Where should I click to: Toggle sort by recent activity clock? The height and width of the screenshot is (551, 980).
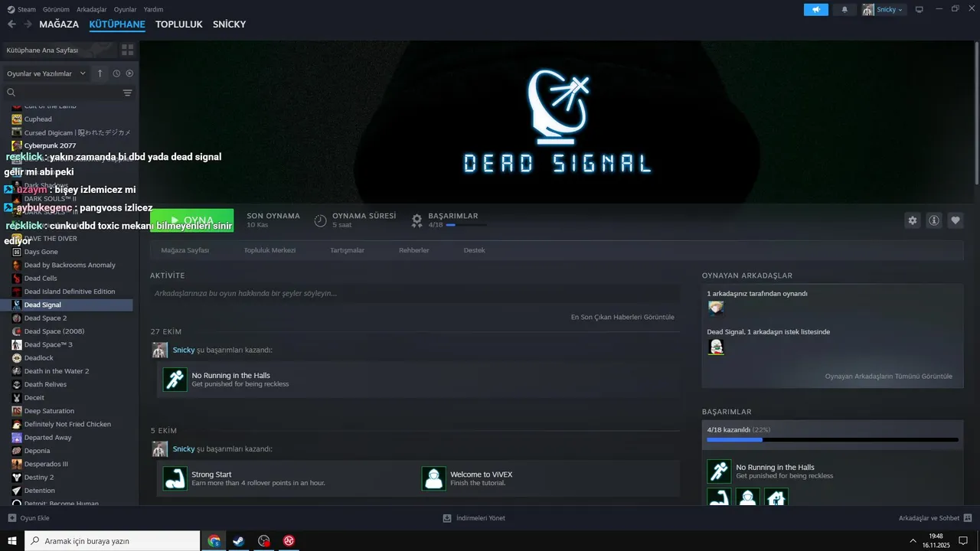pos(116,73)
